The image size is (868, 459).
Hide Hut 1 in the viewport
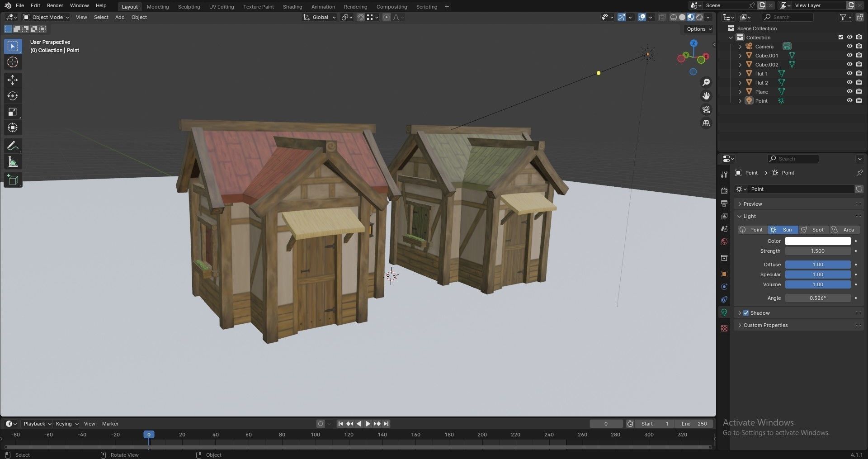tap(849, 73)
